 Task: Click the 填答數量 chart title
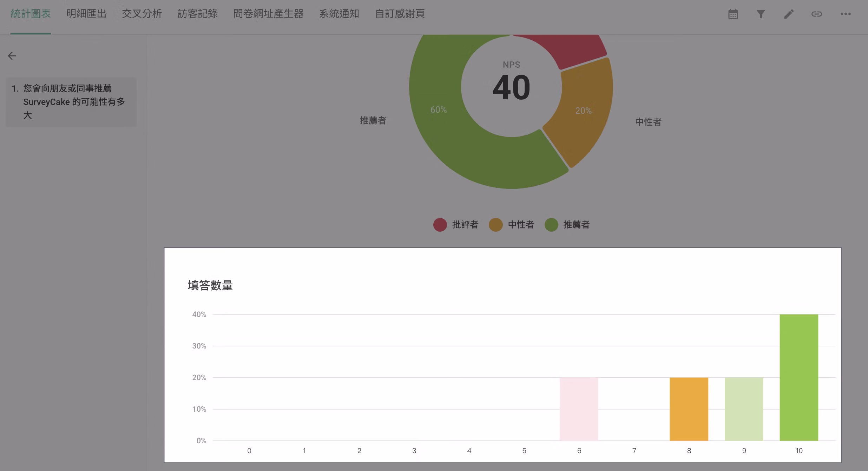pos(210,285)
